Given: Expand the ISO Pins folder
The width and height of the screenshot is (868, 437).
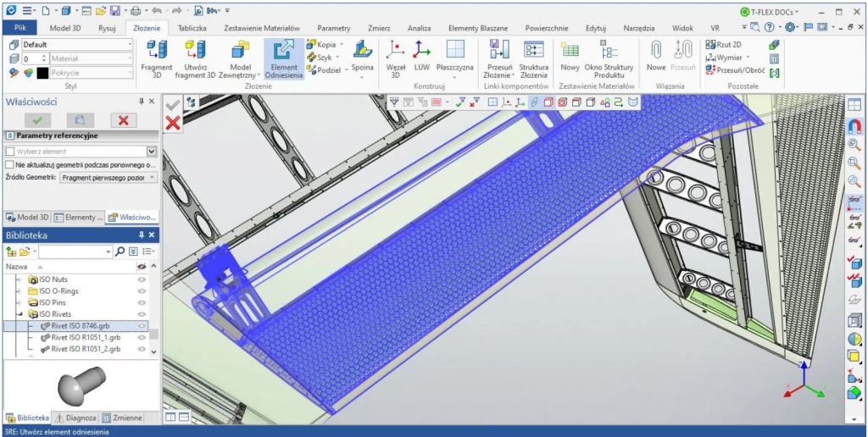Looking at the screenshot, I should click(x=19, y=302).
